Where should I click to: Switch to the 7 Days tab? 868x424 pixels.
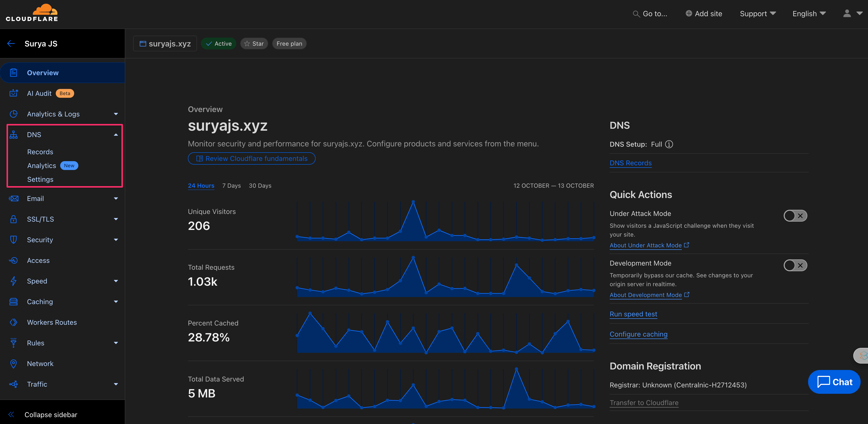(x=231, y=186)
